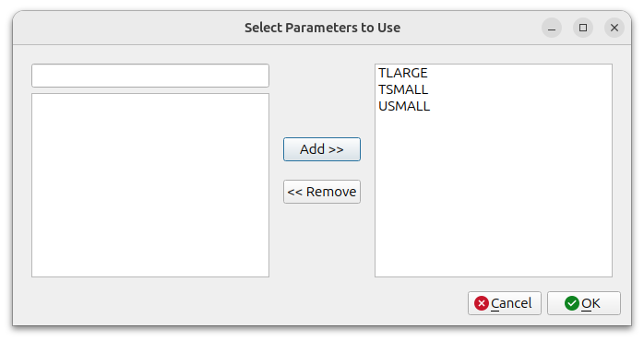The image size is (644, 341).
Task: Choose the last listed parameter, USMALL
Action: click(404, 106)
